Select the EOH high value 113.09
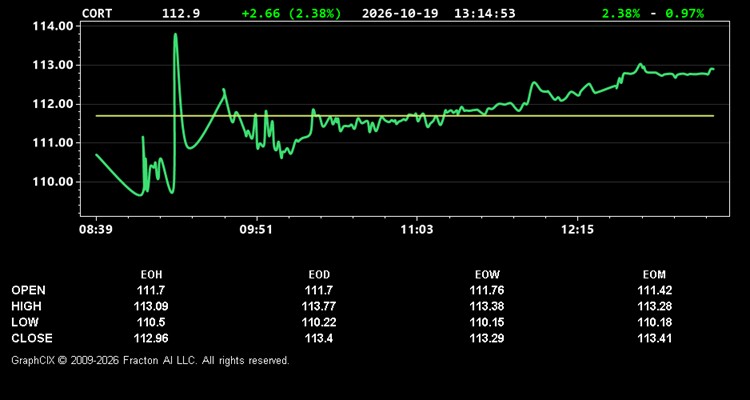 coord(151,306)
